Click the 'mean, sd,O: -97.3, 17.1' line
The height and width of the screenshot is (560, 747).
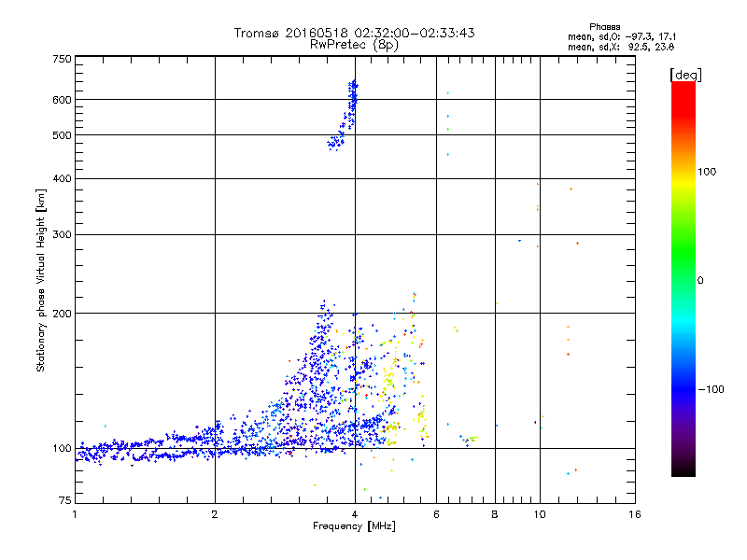pos(622,36)
